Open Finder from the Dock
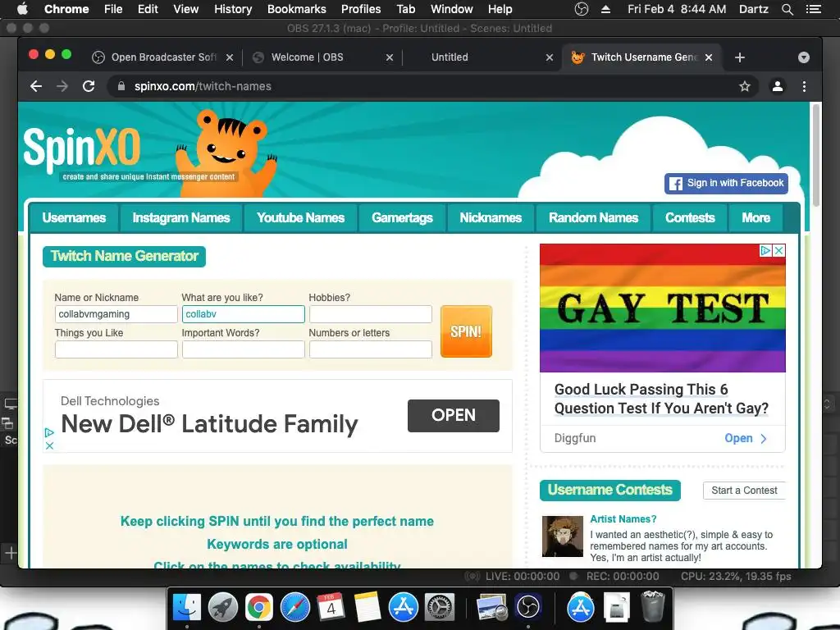The width and height of the screenshot is (840, 630). coord(186,607)
